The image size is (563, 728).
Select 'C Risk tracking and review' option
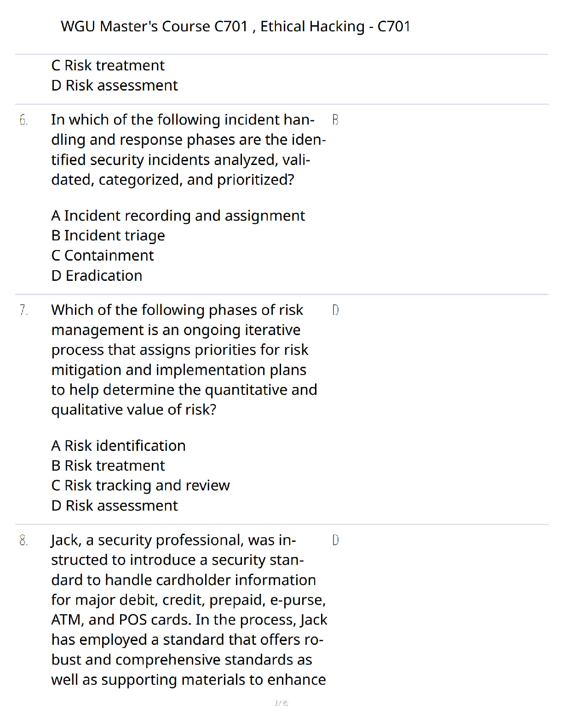click(x=141, y=485)
